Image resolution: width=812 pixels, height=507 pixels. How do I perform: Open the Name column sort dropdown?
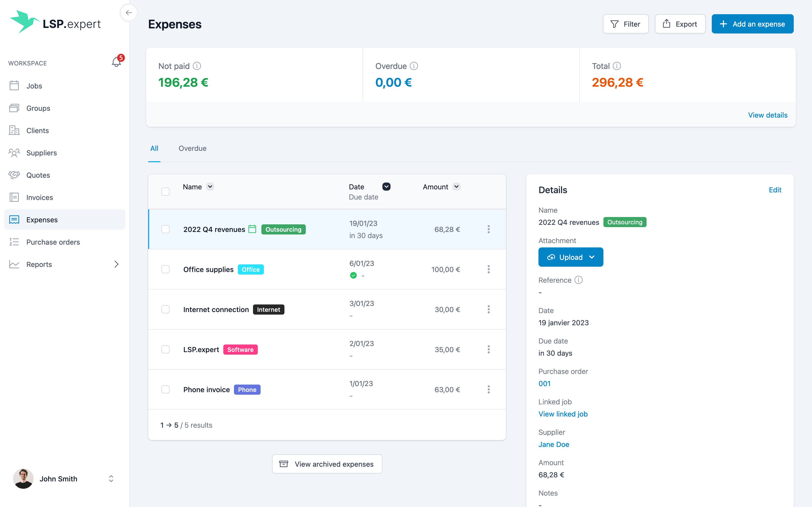tap(210, 187)
